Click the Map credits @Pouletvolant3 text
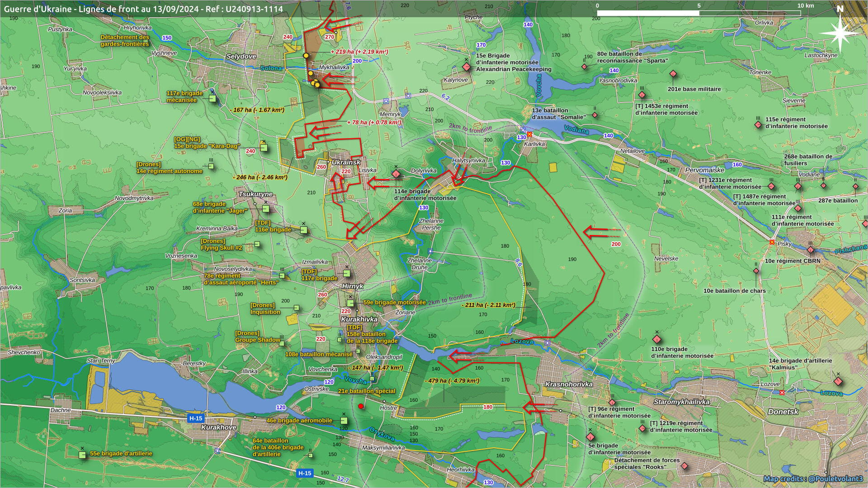Viewport: 868px width, 488px height. [813, 479]
